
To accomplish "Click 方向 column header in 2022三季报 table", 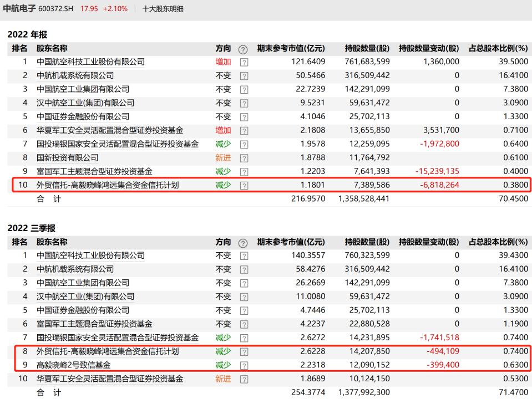I will tap(223, 242).
